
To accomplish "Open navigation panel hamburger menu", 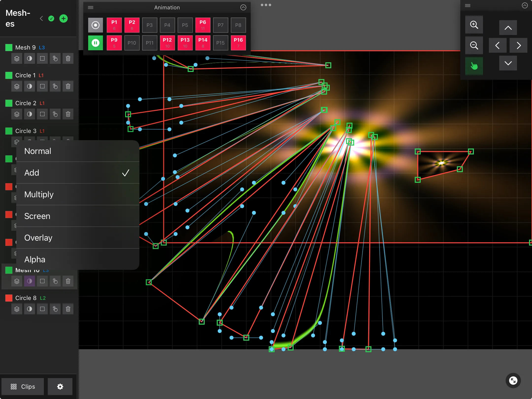I will click(468, 5).
